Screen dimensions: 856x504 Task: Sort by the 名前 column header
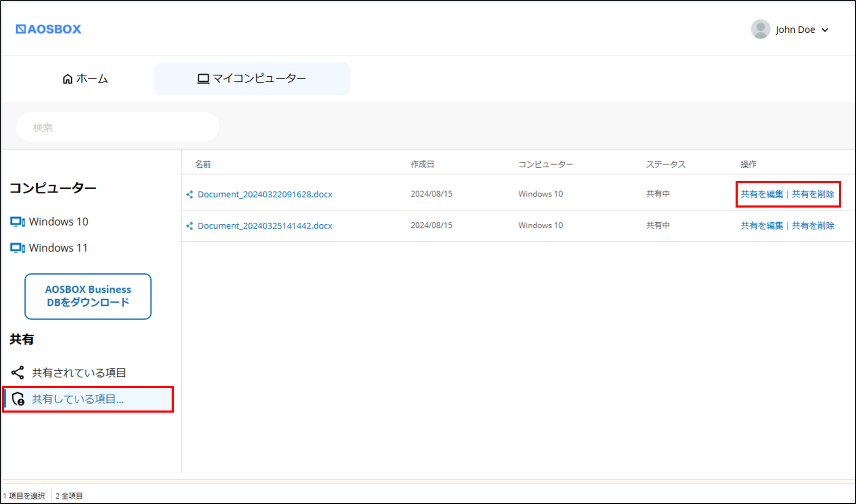(x=203, y=164)
